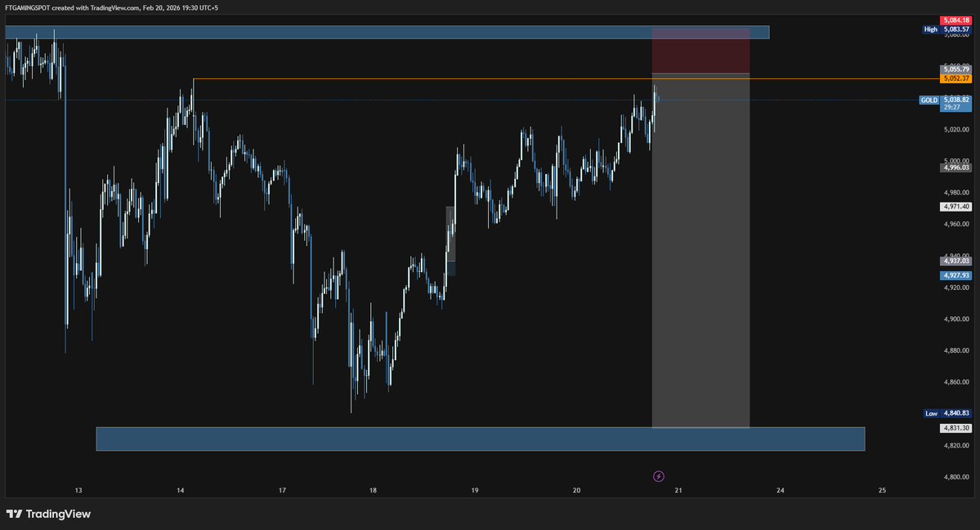This screenshot has height=530, width=980.
Task: Click the 4,880.00 price axis value
Action: point(956,351)
